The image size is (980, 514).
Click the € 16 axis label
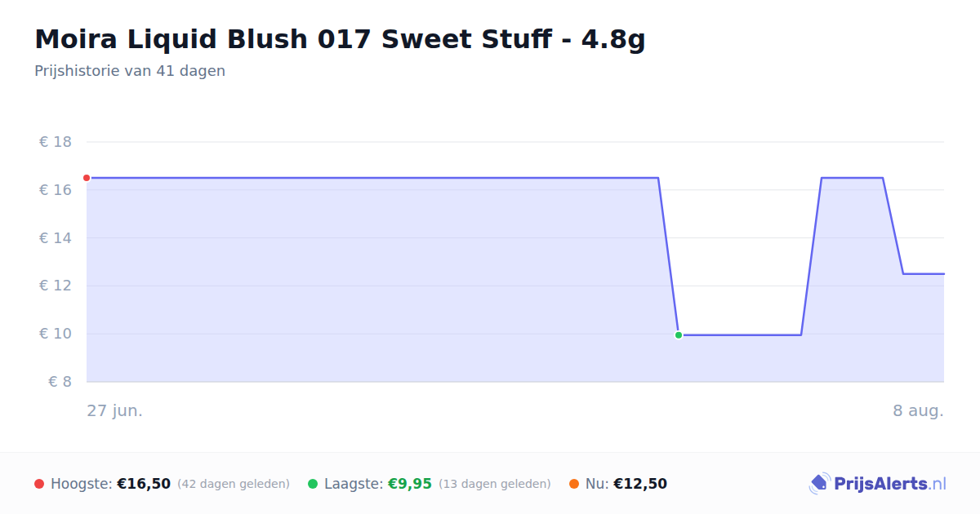click(x=56, y=190)
